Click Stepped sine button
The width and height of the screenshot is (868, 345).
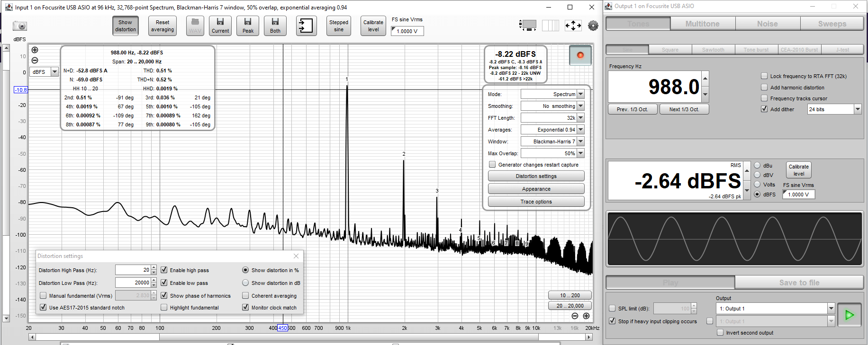click(x=339, y=26)
